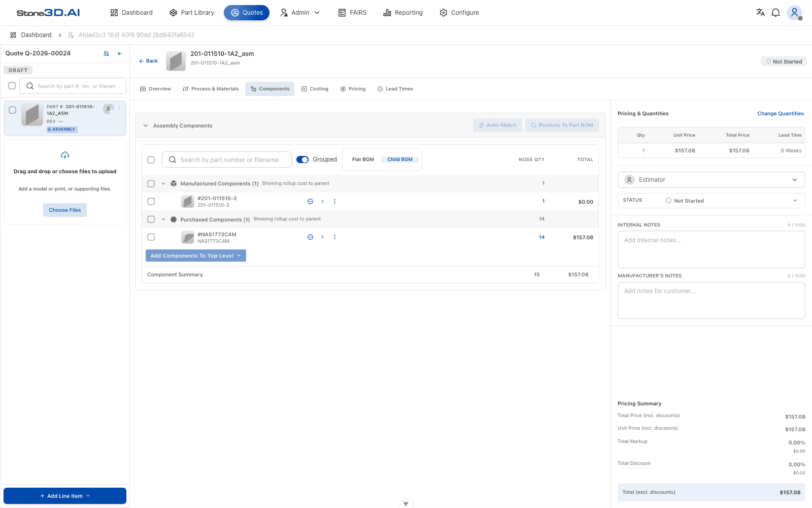Image resolution: width=812 pixels, height=508 pixels.
Task: Open the Status Not Started dropdown
Action: [x=711, y=201]
